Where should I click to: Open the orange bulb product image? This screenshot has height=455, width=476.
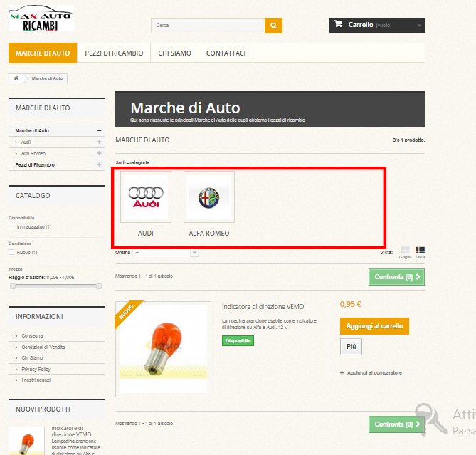point(164,349)
